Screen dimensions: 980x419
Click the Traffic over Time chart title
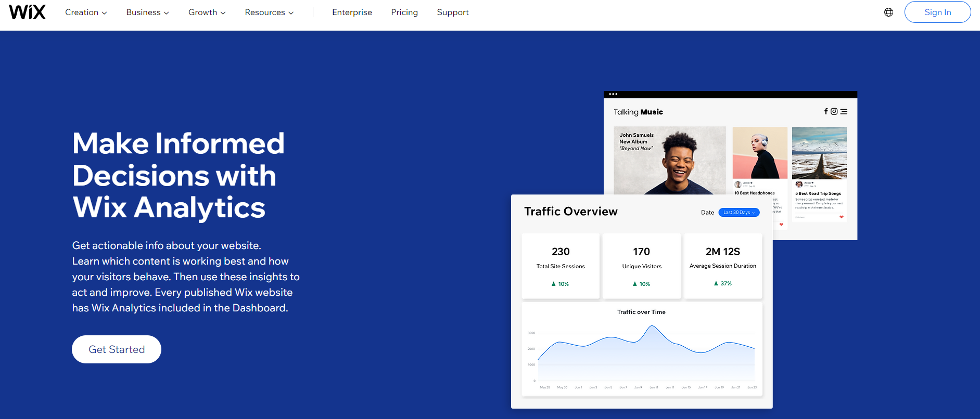(x=641, y=312)
